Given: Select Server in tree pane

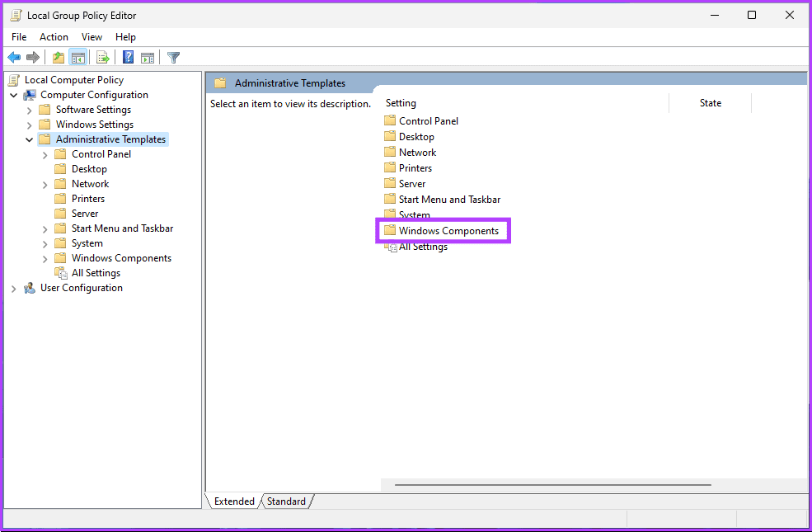Looking at the screenshot, I should (x=85, y=214).
